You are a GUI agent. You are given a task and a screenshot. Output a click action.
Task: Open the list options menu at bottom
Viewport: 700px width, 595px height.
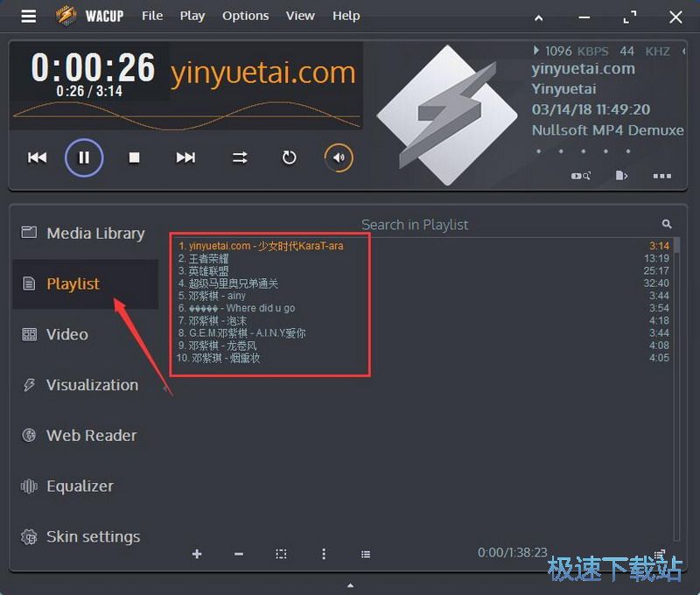[x=366, y=554]
